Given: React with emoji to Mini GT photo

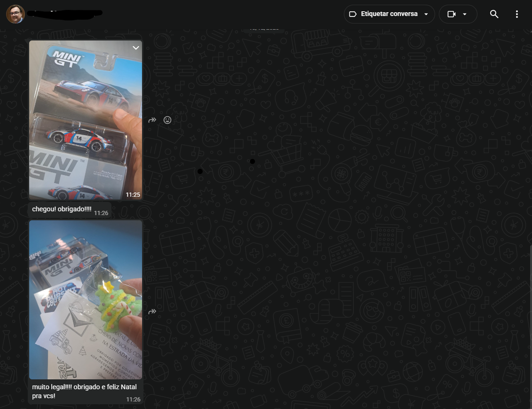Looking at the screenshot, I should (167, 120).
